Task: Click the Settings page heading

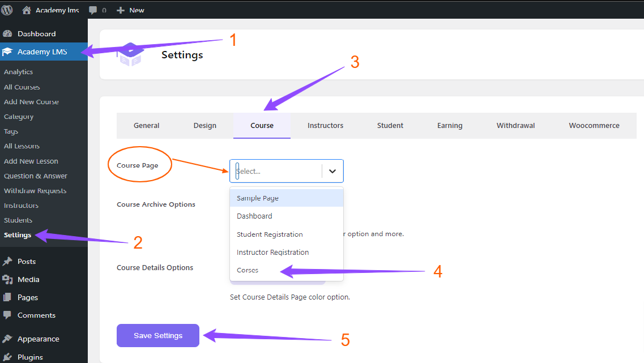Action: pos(182,54)
